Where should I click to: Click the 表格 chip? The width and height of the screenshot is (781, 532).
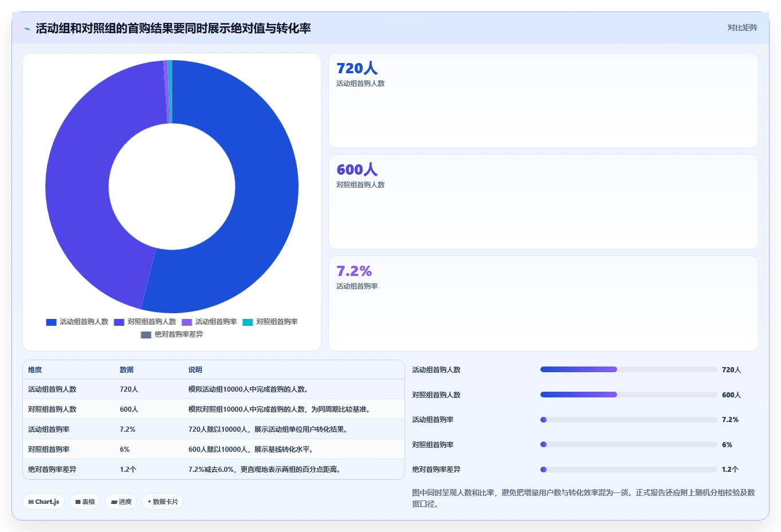[85, 502]
